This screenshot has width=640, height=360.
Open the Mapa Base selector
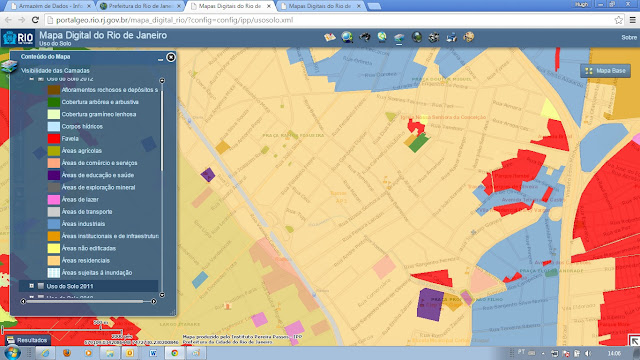pyautogui.click(x=606, y=71)
